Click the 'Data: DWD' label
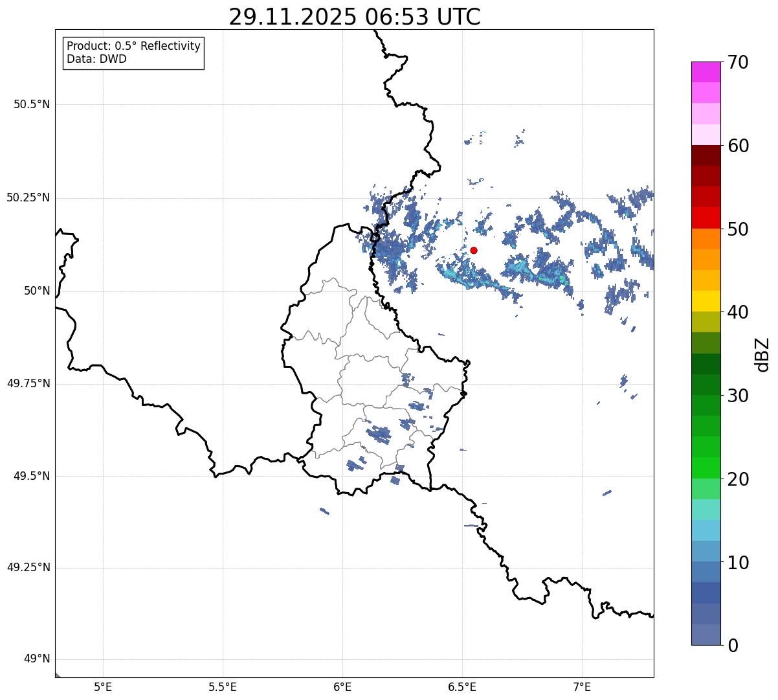This screenshot has width=778, height=700. pos(96,59)
